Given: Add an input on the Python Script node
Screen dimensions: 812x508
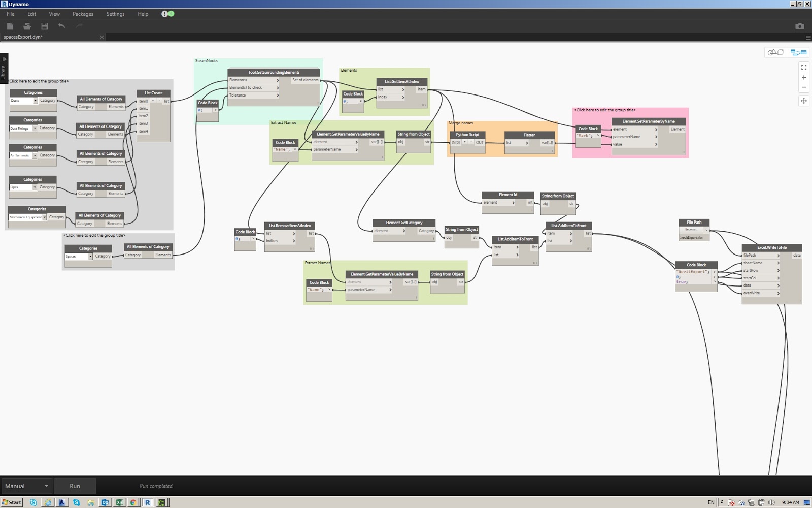Looking at the screenshot, I should 465,143.
